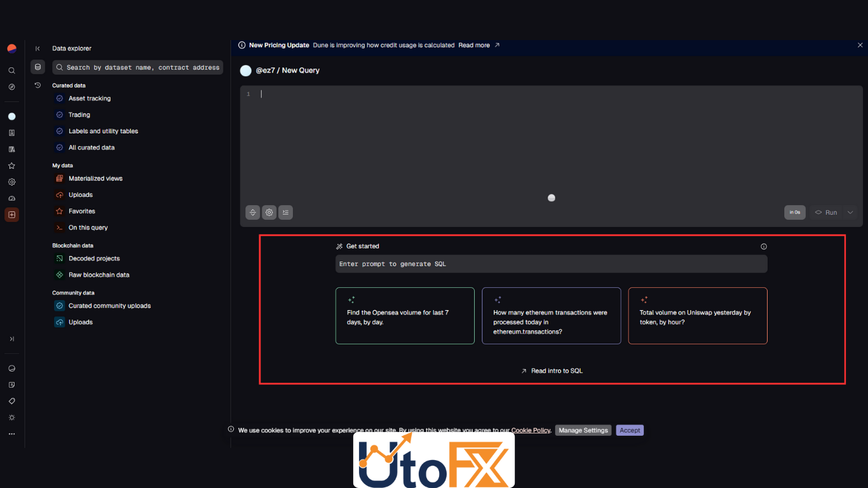Screen dimensions: 868x488
Task: Open Favorites under My data
Action: click(82, 212)
